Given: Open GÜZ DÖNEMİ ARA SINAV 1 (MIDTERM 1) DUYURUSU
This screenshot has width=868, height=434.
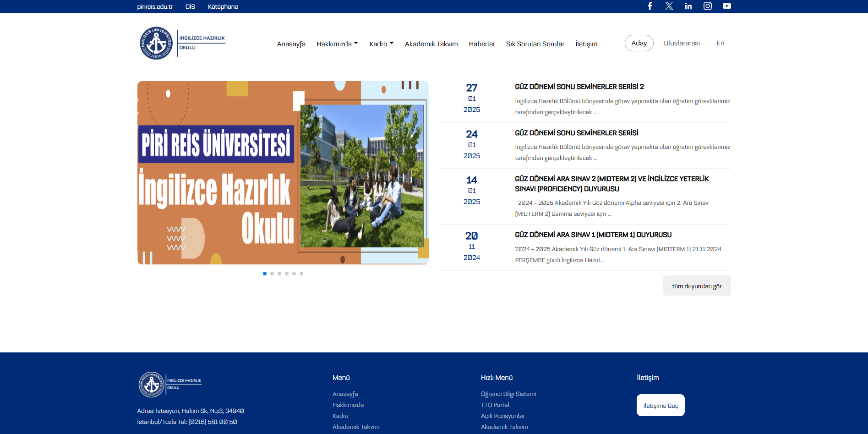Looking at the screenshot, I should (593, 235).
